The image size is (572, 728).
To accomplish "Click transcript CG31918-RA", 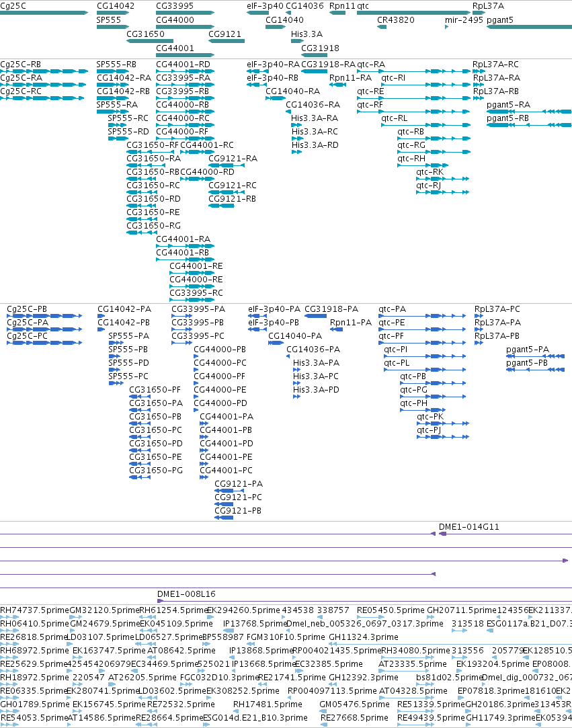I will tap(328, 64).
